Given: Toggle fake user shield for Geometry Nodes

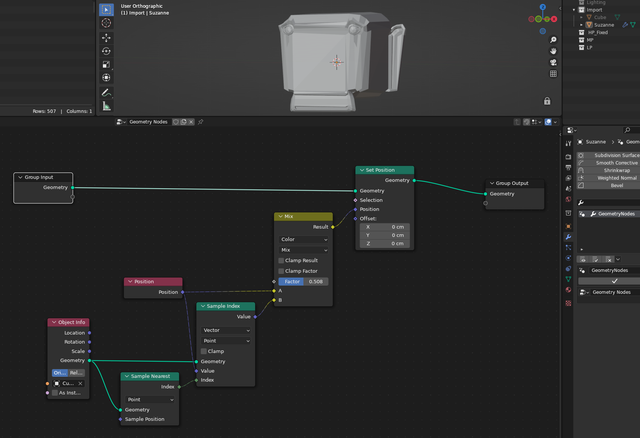Looking at the screenshot, I should click(176, 122).
